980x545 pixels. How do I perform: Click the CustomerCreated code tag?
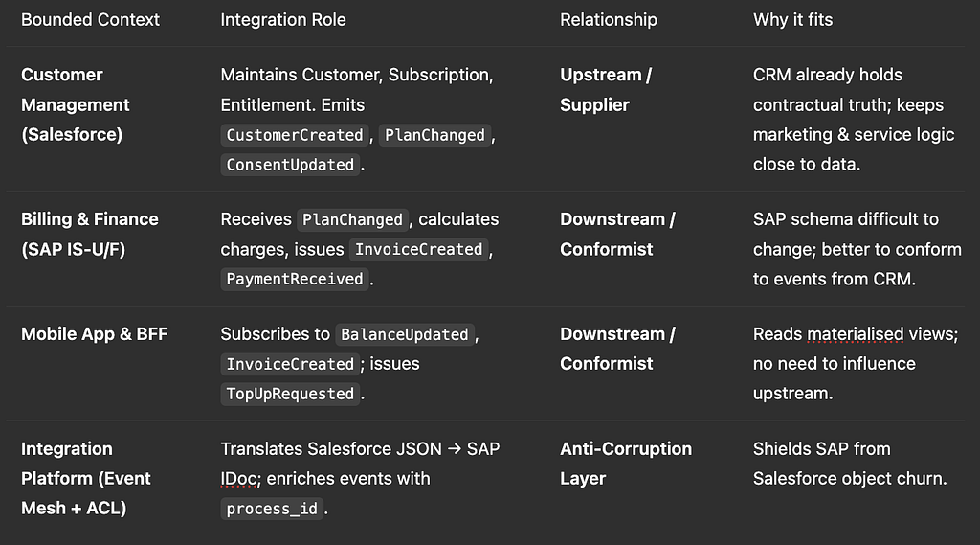295,135
